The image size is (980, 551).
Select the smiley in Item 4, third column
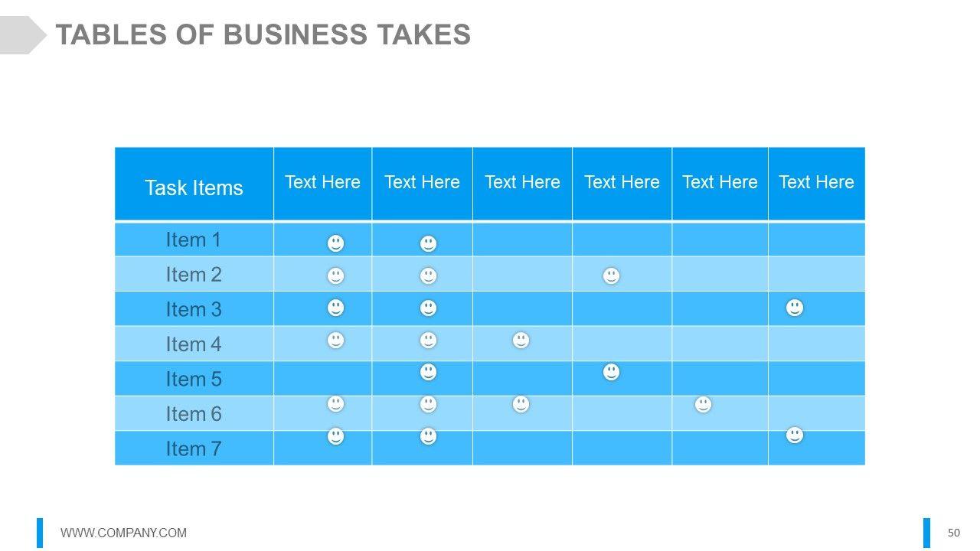tap(521, 340)
